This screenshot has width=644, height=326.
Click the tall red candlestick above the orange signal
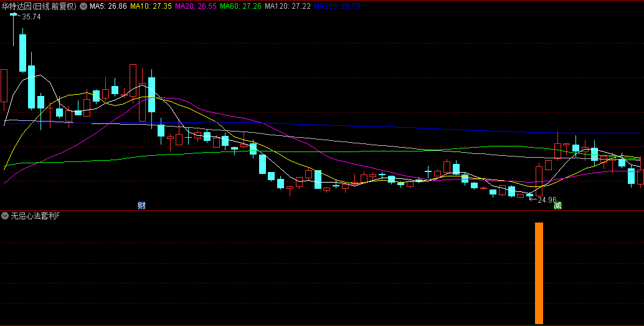click(539, 181)
